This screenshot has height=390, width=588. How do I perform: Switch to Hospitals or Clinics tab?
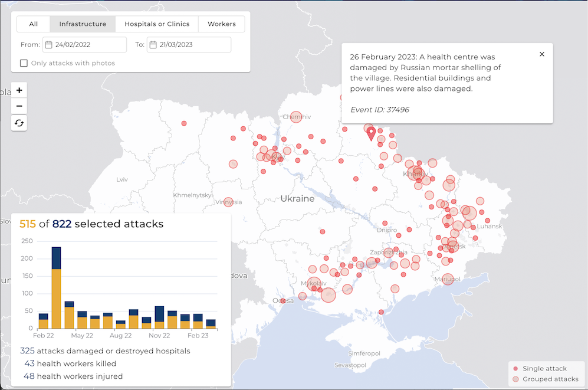(157, 24)
